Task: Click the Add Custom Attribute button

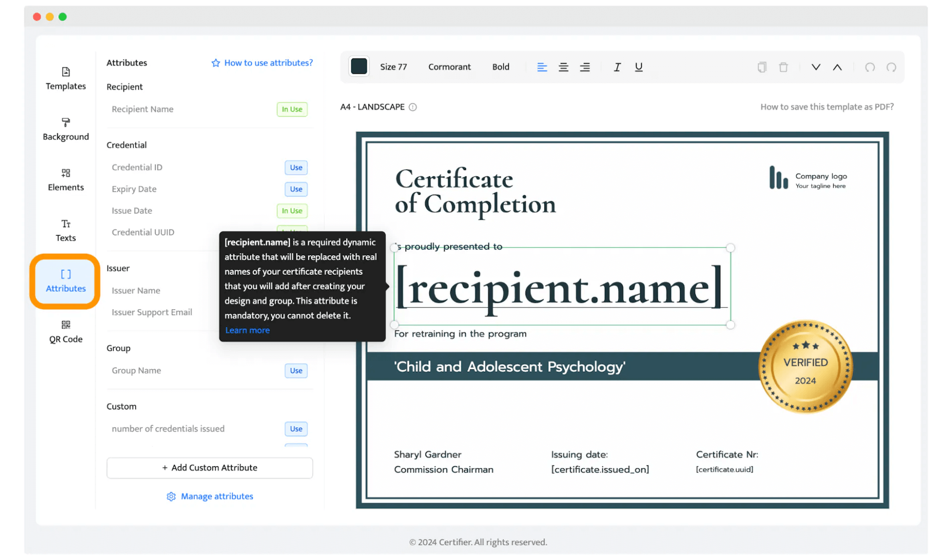Action: pyautogui.click(x=210, y=467)
